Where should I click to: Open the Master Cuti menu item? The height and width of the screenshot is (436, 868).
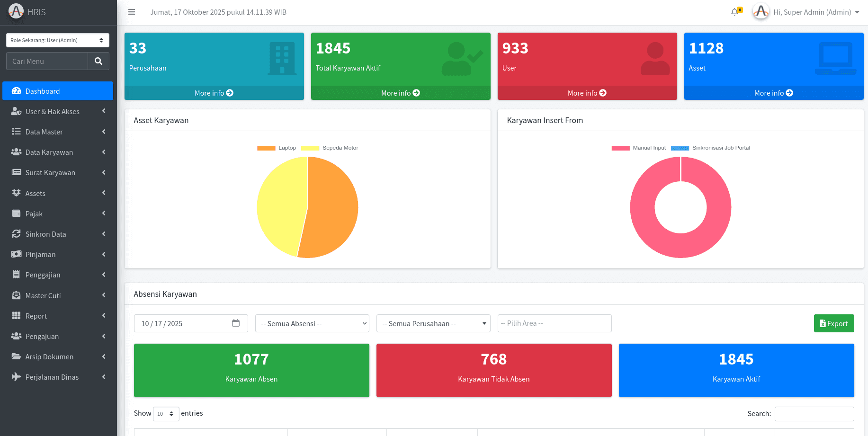pos(58,295)
